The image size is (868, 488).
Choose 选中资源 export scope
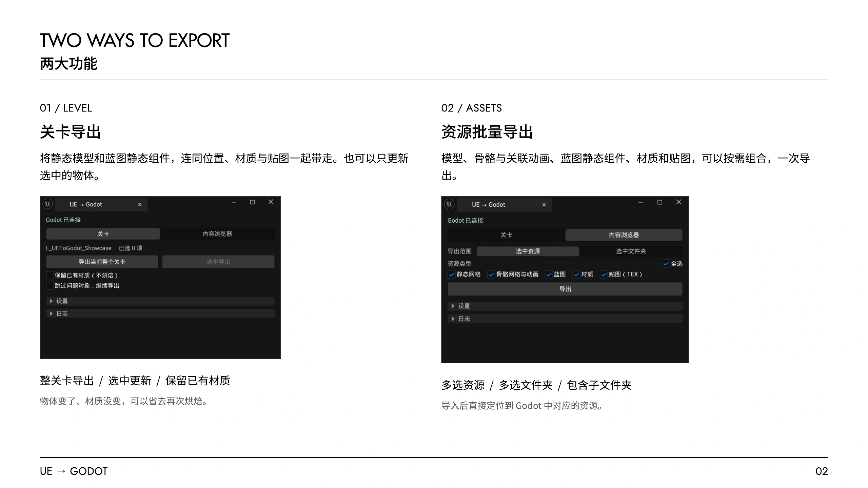(x=528, y=251)
